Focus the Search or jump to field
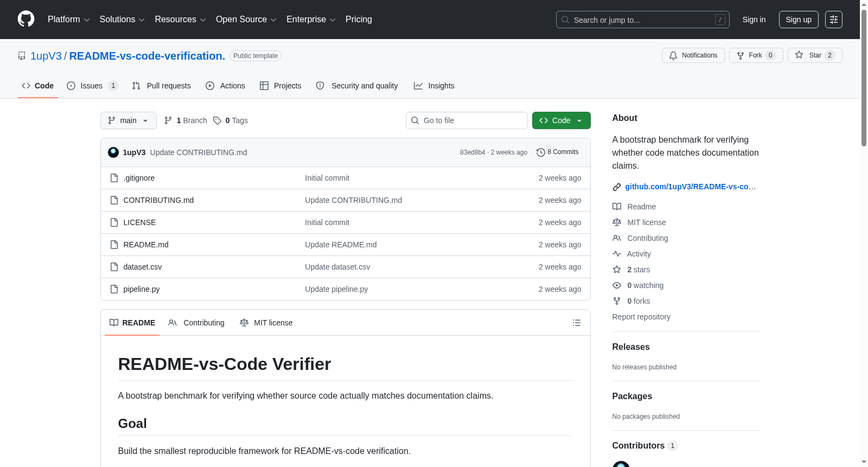868x467 pixels. [642, 20]
